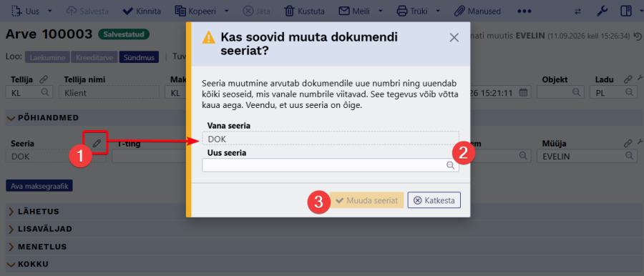
Task: Open the dropdown arrow next to Uus
Action: [x=49, y=11]
